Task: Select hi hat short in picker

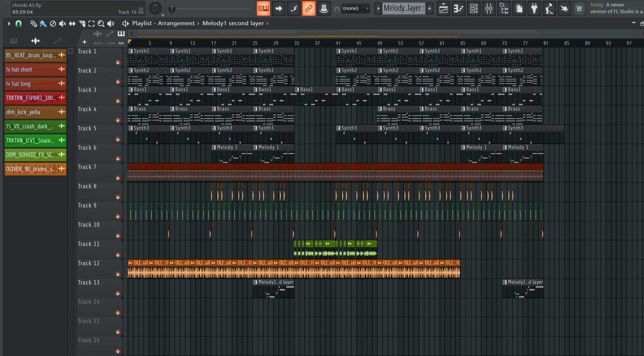Action: tap(35, 70)
